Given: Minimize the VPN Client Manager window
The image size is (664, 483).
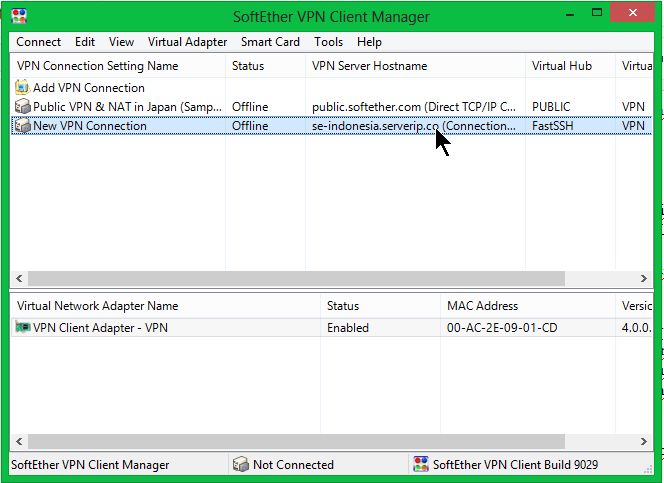Looking at the screenshot, I should point(570,14).
